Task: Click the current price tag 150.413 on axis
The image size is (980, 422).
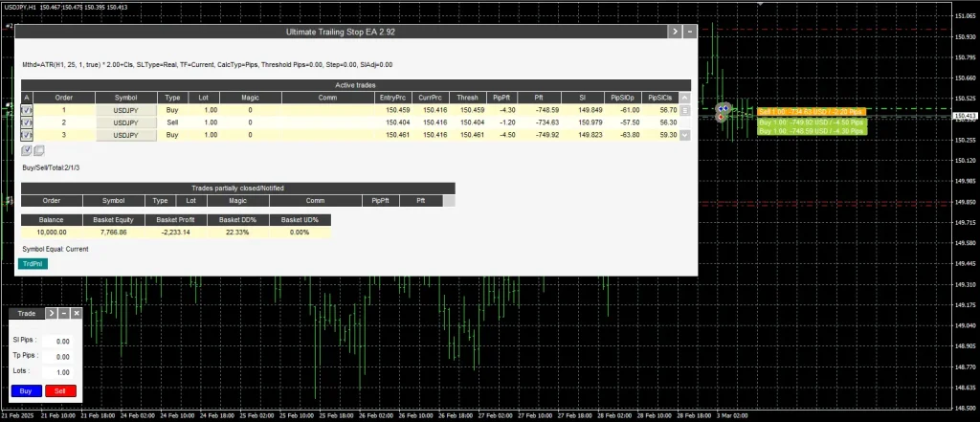Action: click(x=965, y=117)
